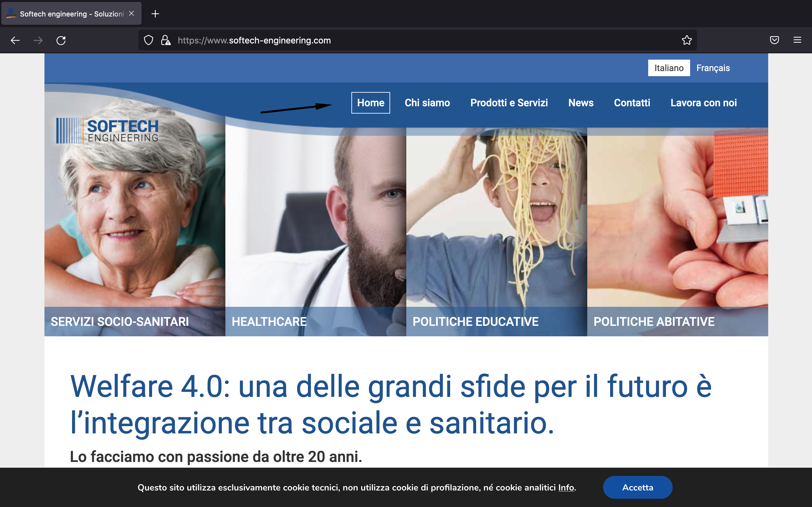Open the Contatti page
Screen dimensions: 812x507
click(632, 102)
